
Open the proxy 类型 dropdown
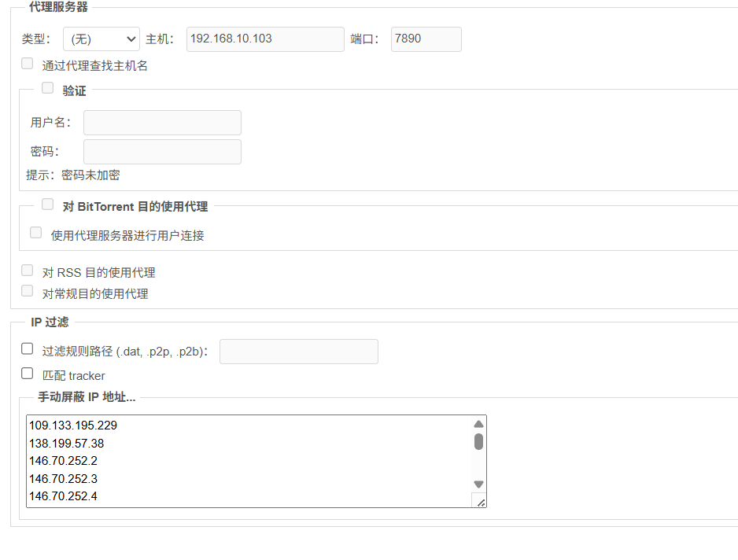click(101, 39)
